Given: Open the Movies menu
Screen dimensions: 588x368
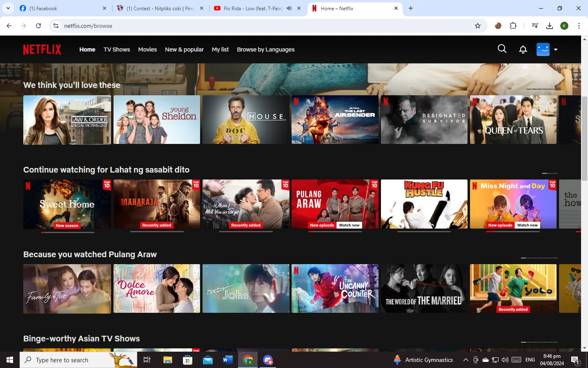Looking at the screenshot, I should 147,49.
